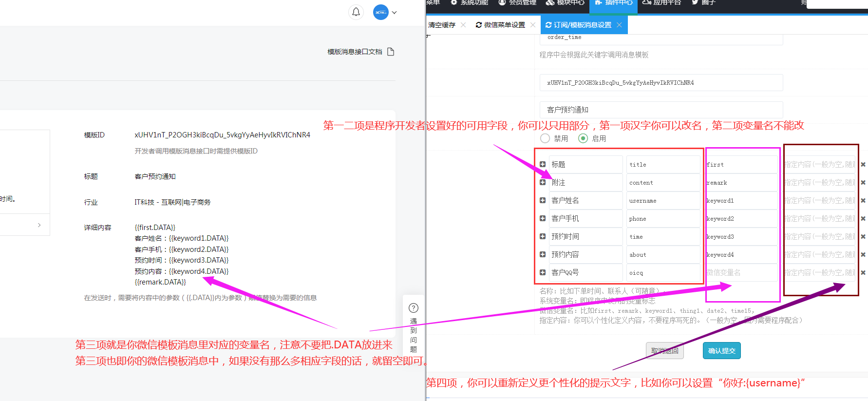Click the empty 微信变量名 field in oicq row
The height and width of the screenshot is (401, 868).
click(741, 273)
